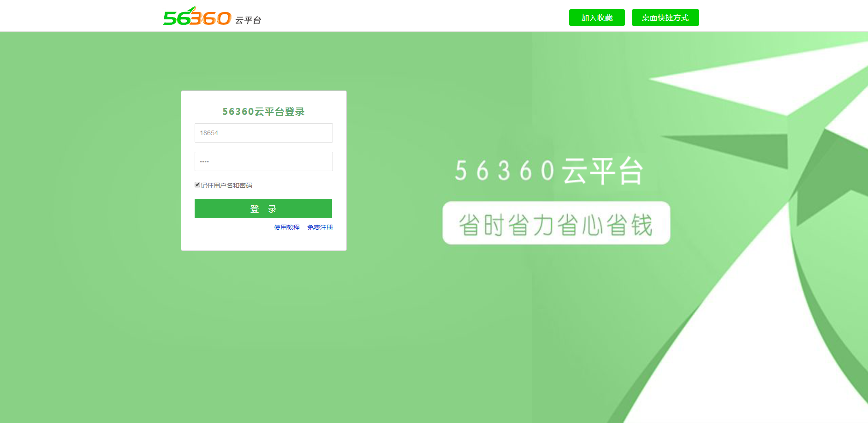Open the 免费注册 link
The height and width of the screenshot is (423, 868).
click(x=320, y=227)
